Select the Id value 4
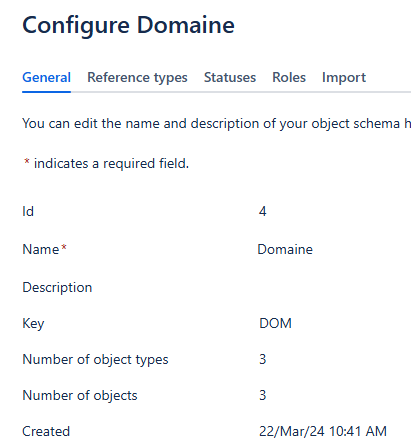Screen dimensions: 411x446 click(263, 211)
